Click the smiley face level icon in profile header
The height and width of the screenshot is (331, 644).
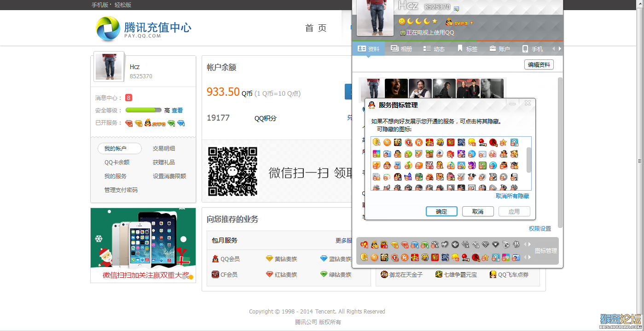[x=402, y=21]
